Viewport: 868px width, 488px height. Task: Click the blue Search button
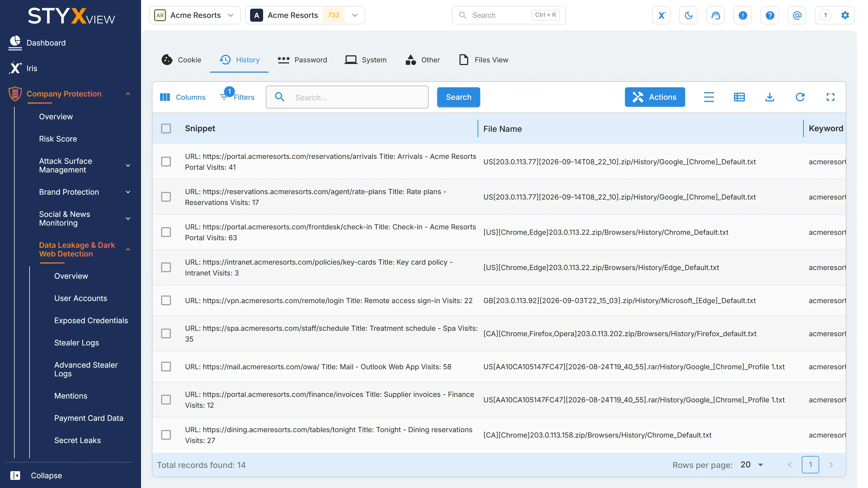458,97
